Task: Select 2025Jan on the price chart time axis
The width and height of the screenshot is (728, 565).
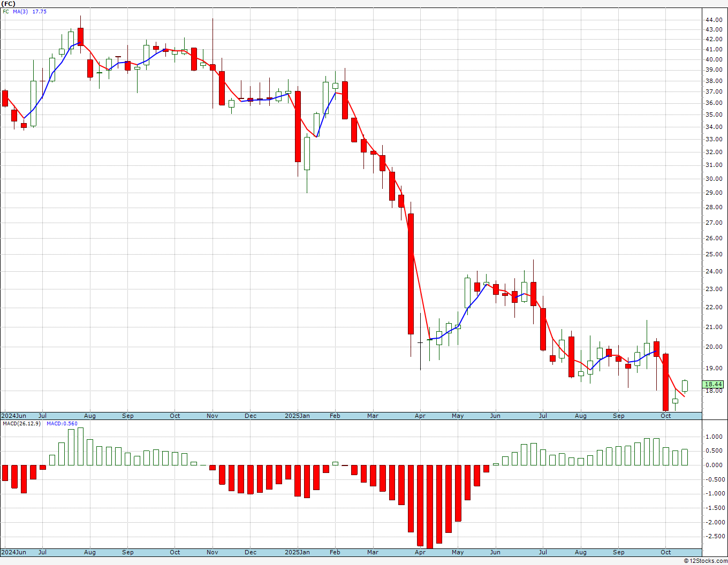Action: tap(297, 416)
